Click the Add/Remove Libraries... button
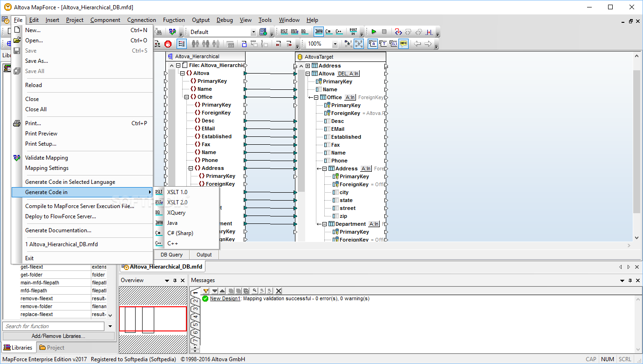 58,336
